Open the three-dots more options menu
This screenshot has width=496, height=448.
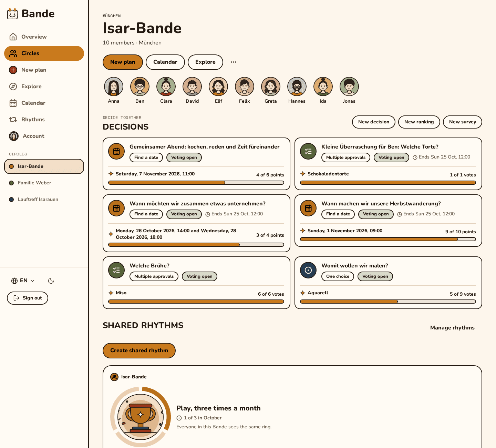pos(234,62)
